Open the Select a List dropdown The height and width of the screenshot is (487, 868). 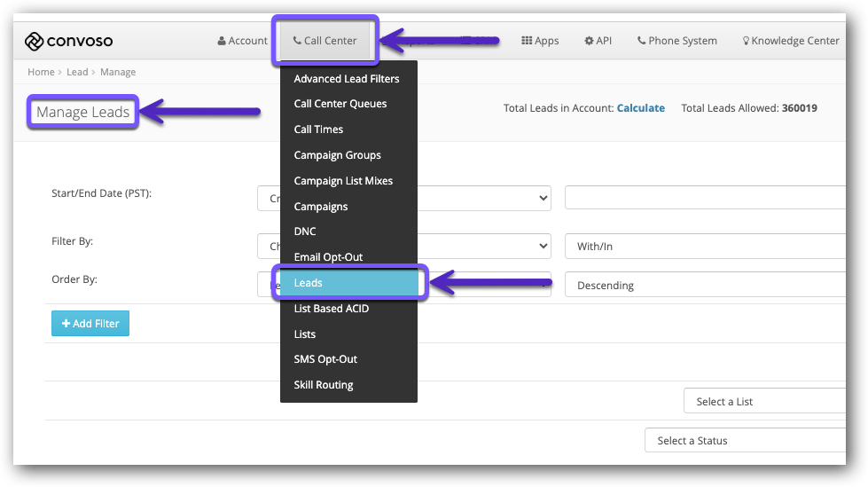point(764,401)
